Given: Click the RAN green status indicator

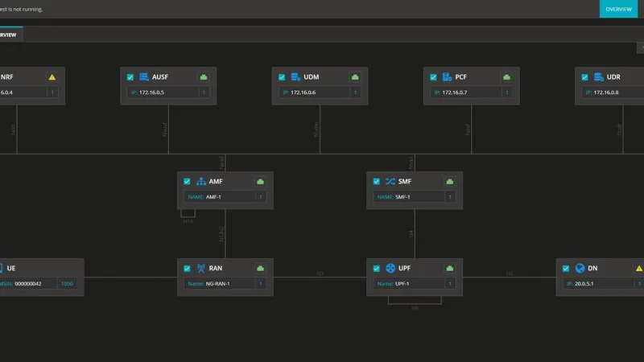Looking at the screenshot, I should [x=260, y=269].
